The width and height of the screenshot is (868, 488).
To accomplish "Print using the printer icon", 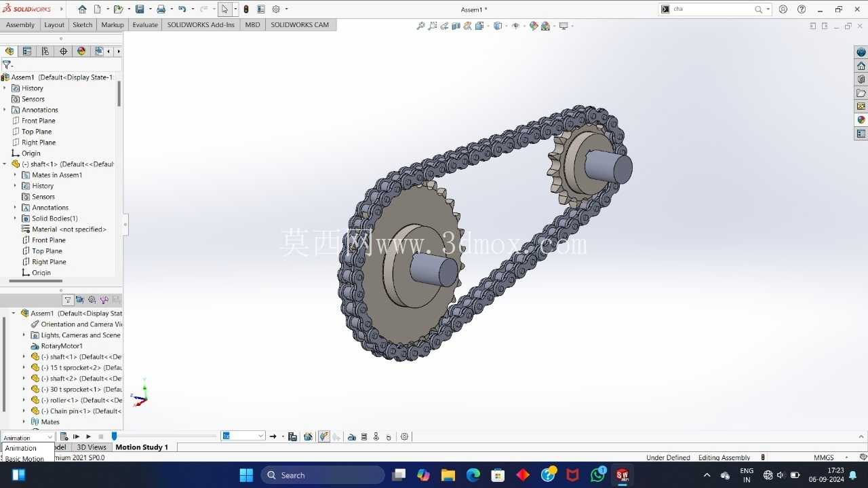I will (x=161, y=10).
